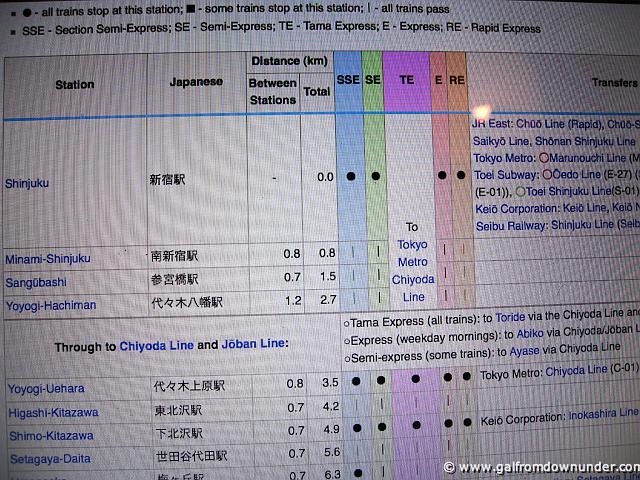Image resolution: width=640 pixels, height=480 pixels.
Task: Click the Transfers column header
Action: (x=615, y=82)
